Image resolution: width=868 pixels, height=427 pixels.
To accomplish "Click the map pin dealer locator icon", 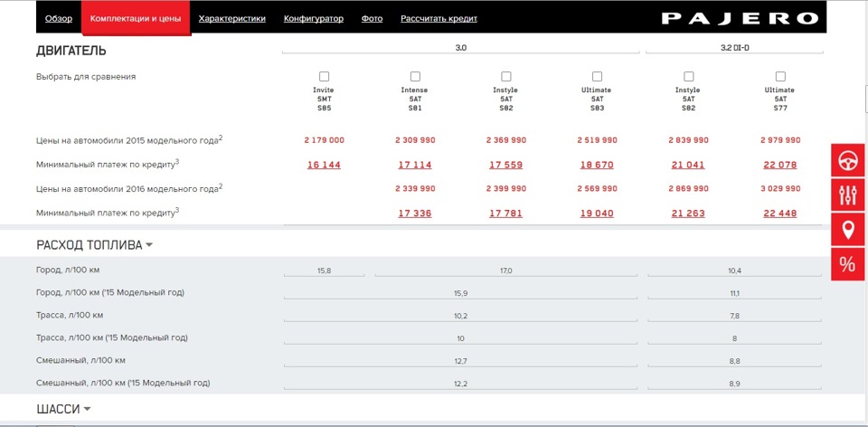I will [847, 229].
